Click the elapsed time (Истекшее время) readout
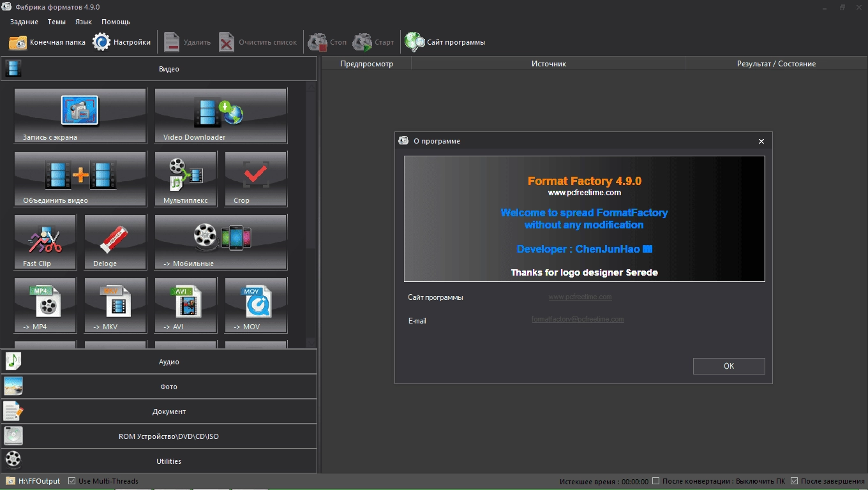Image resolution: width=868 pixels, height=490 pixels. click(604, 482)
